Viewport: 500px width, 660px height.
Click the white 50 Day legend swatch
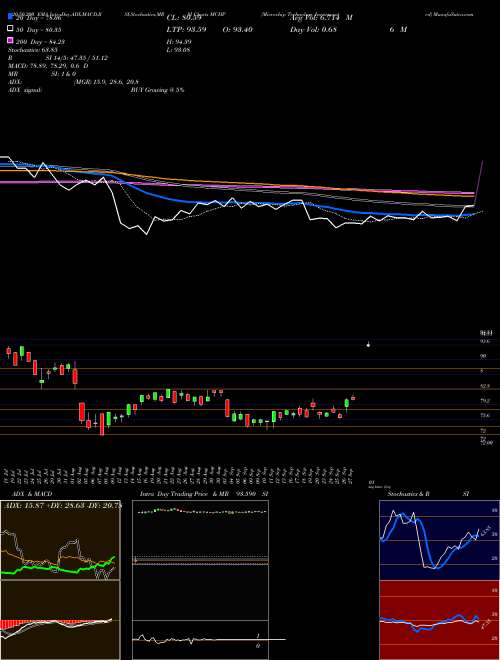pyautogui.click(x=11, y=29)
